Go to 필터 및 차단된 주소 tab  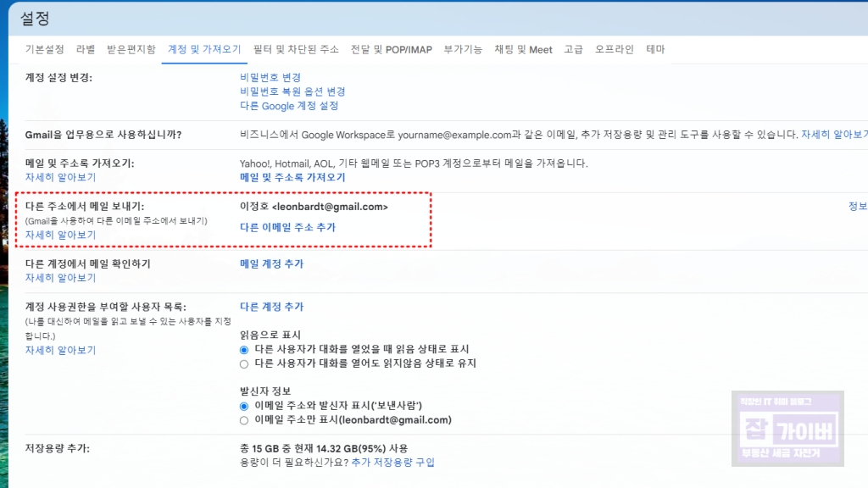pyautogui.click(x=296, y=50)
